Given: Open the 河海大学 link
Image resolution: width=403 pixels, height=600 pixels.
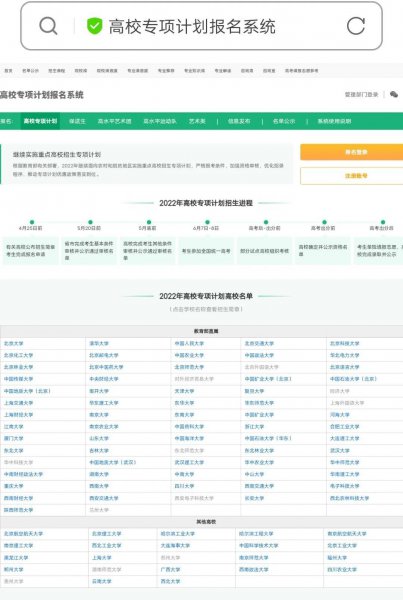Looking at the screenshot, I should pos(340,415).
